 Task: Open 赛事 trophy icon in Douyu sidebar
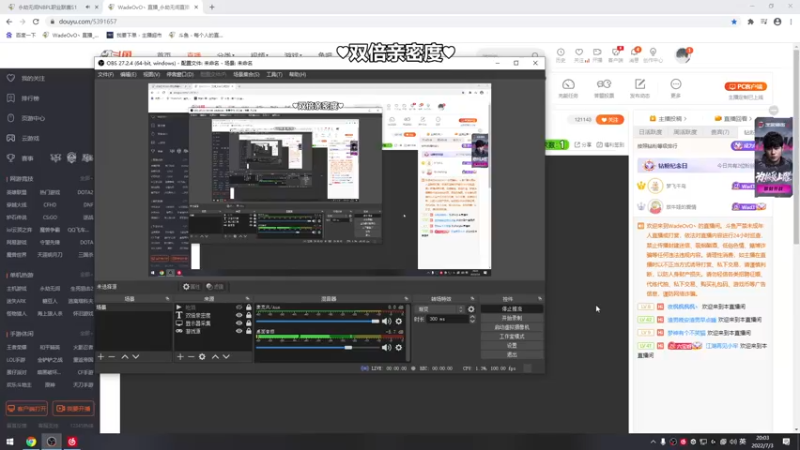pyautogui.click(x=11, y=158)
